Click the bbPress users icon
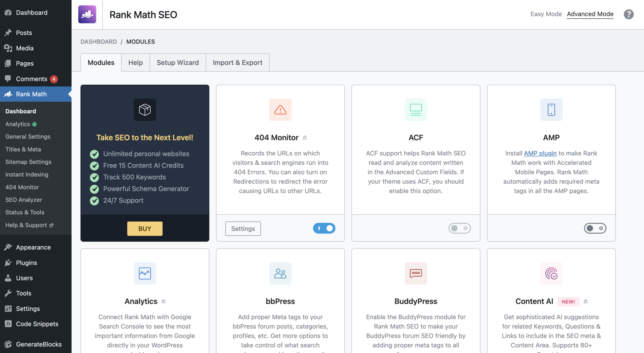644x353 pixels. [280, 273]
